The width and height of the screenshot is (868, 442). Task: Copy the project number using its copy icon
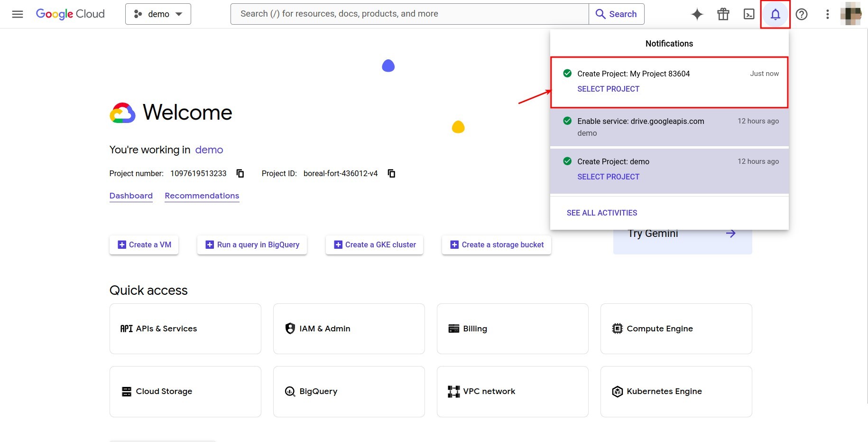(x=240, y=173)
